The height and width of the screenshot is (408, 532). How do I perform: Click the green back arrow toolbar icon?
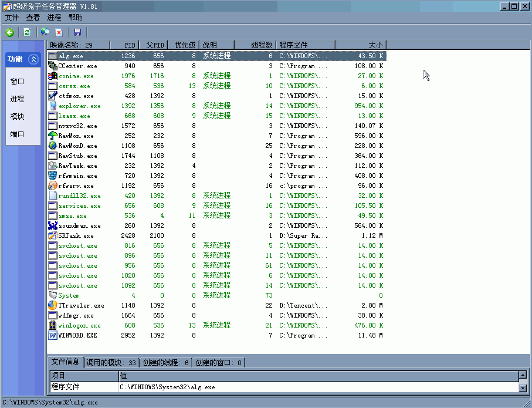(10, 32)
